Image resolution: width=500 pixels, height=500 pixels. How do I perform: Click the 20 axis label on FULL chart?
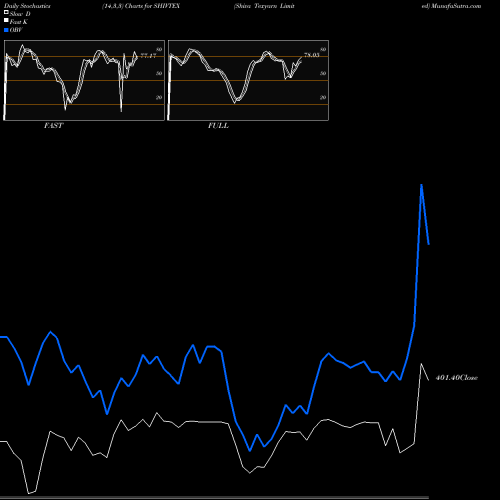323,98
